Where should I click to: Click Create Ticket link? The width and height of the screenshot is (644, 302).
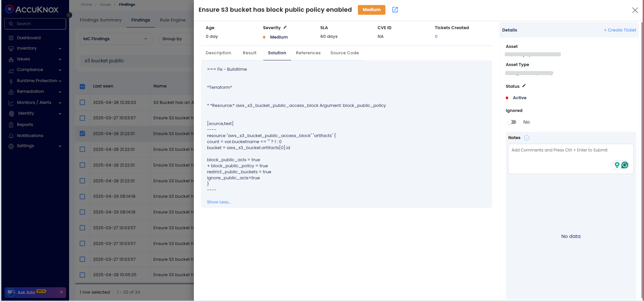620,30
